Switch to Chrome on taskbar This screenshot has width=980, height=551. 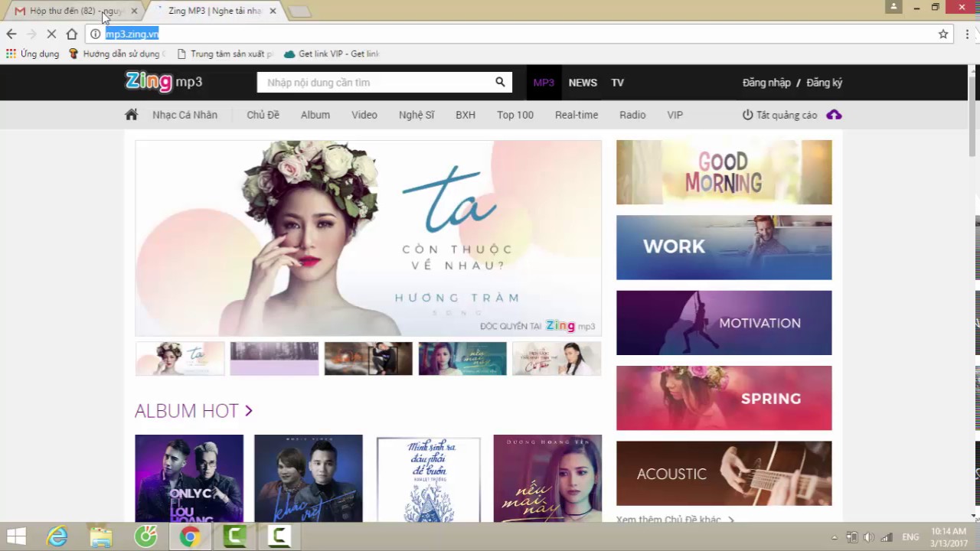[x=189, y=536]
